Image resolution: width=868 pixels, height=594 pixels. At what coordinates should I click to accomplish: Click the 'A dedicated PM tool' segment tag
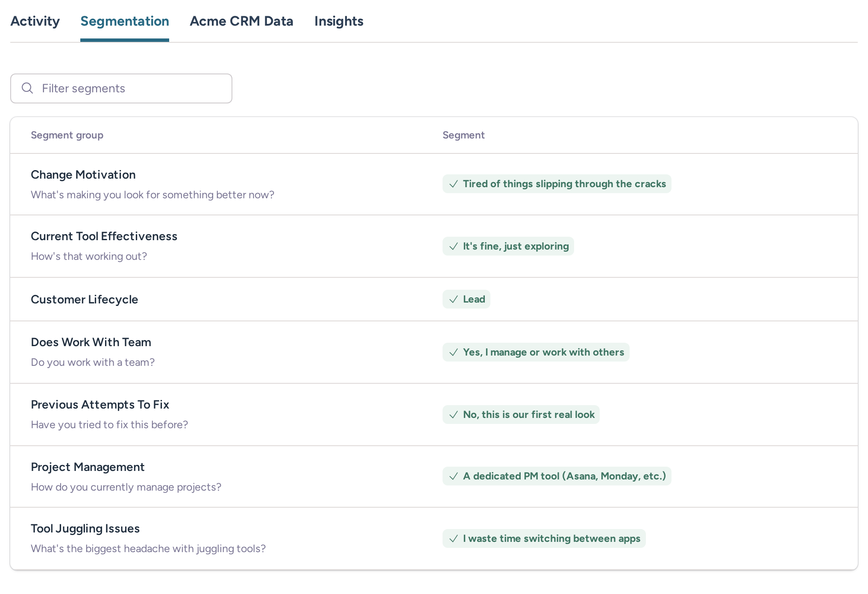[557, 476]
